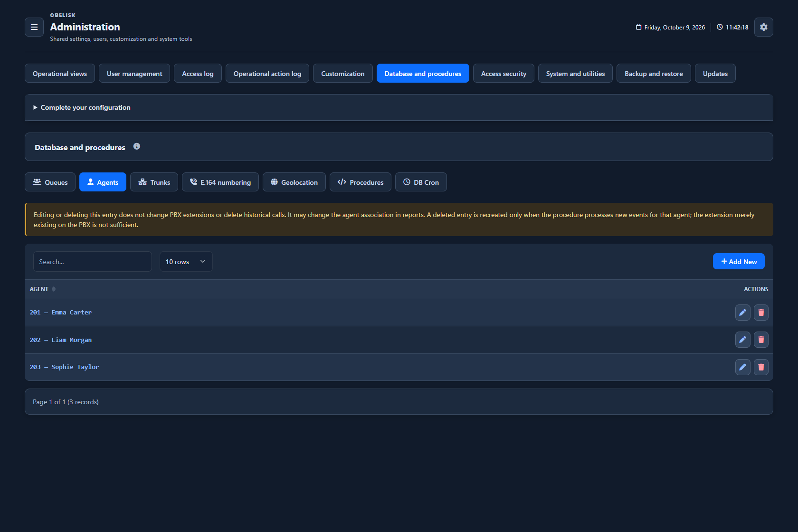Click the 203 – Sophie Taylor entry
Image resolution: width=798 pixels, height=532 pixels.
65,367
